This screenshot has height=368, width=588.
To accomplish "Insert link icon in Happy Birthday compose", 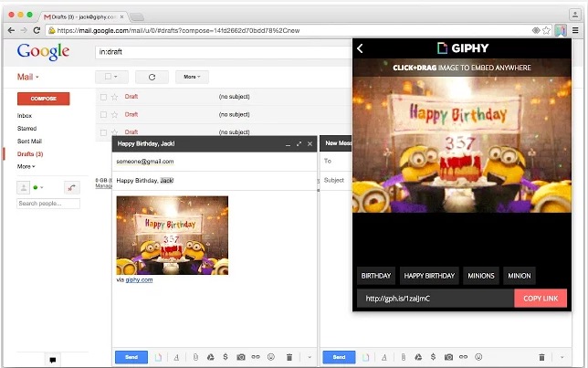I will (x=256, y=357).
